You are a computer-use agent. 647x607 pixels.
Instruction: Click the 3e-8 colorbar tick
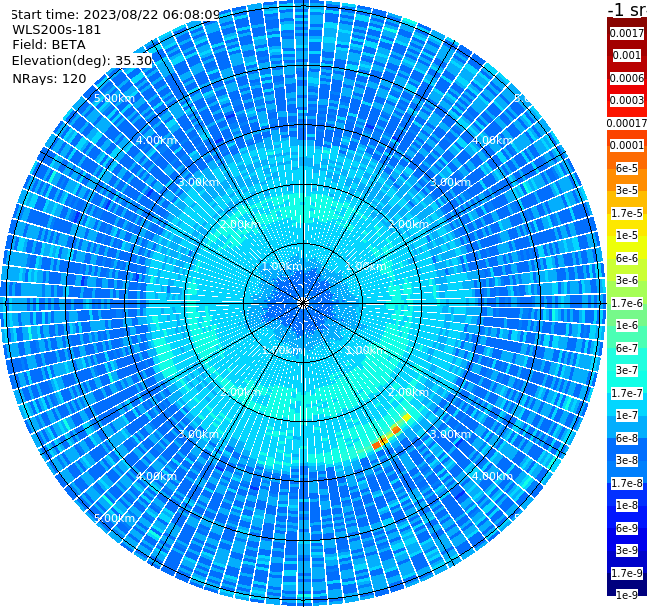click(626, 460)
